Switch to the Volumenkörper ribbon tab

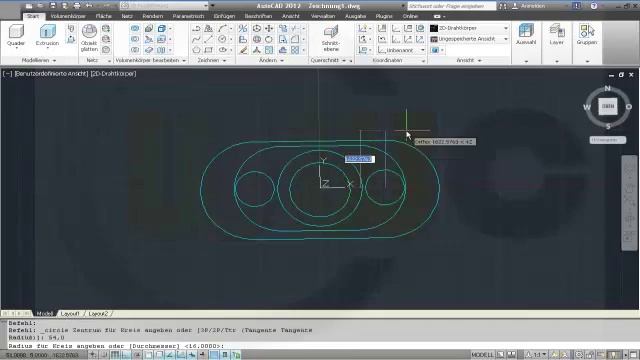[x=68, y=16]
